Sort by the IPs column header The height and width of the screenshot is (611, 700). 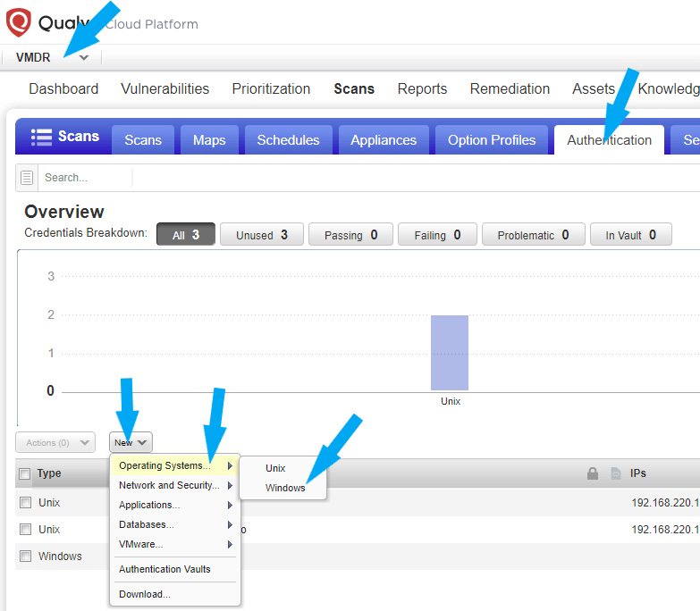[x=638, y=473]
